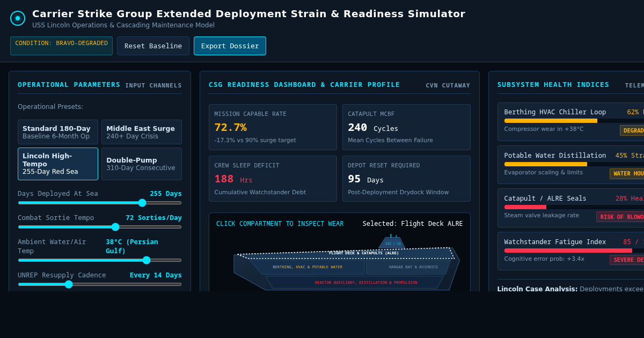Inspect the Flight Deck & Catapults compartment
Image resolution: width=644 pixels, height=338 pixels.
346,253
